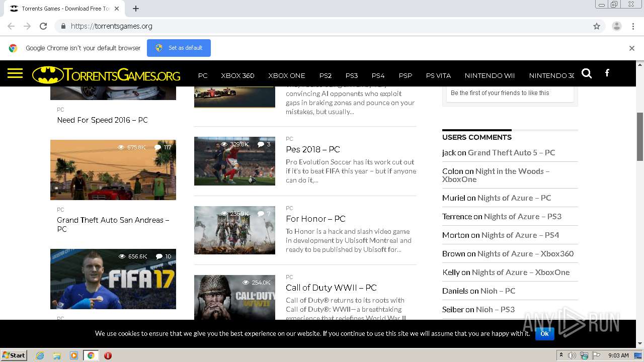644x362 pixels.
Task: Open comment link Nights of Azure – PS4
Action: (x=520, y=235)
